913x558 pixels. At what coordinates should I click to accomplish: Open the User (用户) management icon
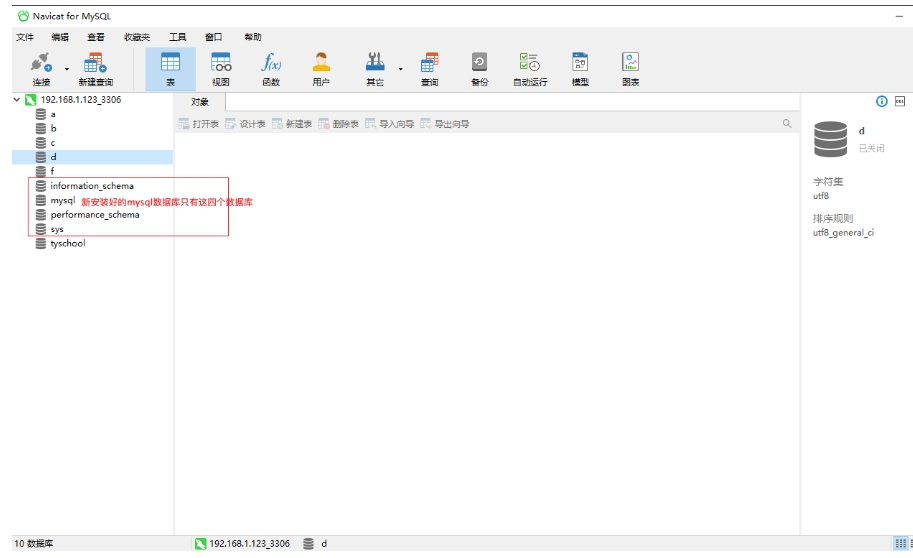(x=321, y=68)
